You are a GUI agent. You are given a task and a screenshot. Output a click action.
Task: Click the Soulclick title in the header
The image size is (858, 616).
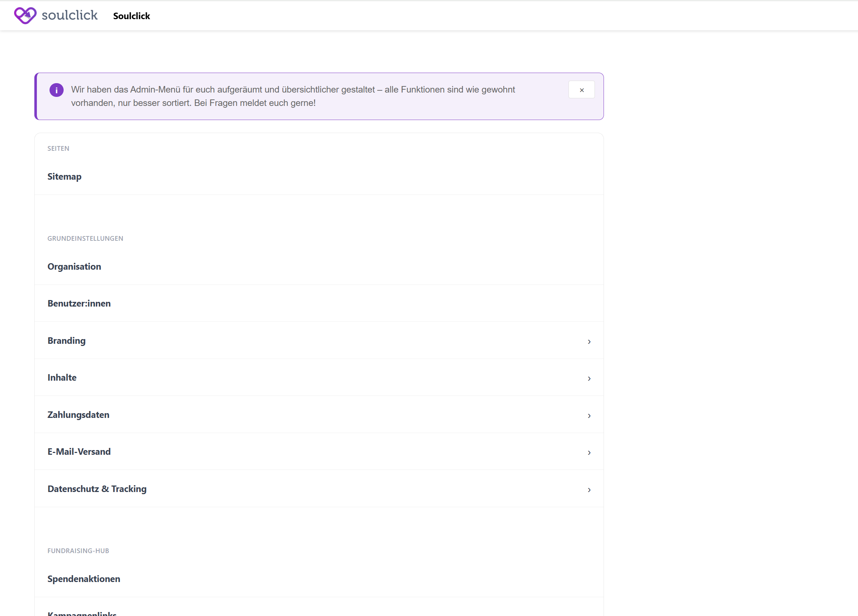point(131,16)
